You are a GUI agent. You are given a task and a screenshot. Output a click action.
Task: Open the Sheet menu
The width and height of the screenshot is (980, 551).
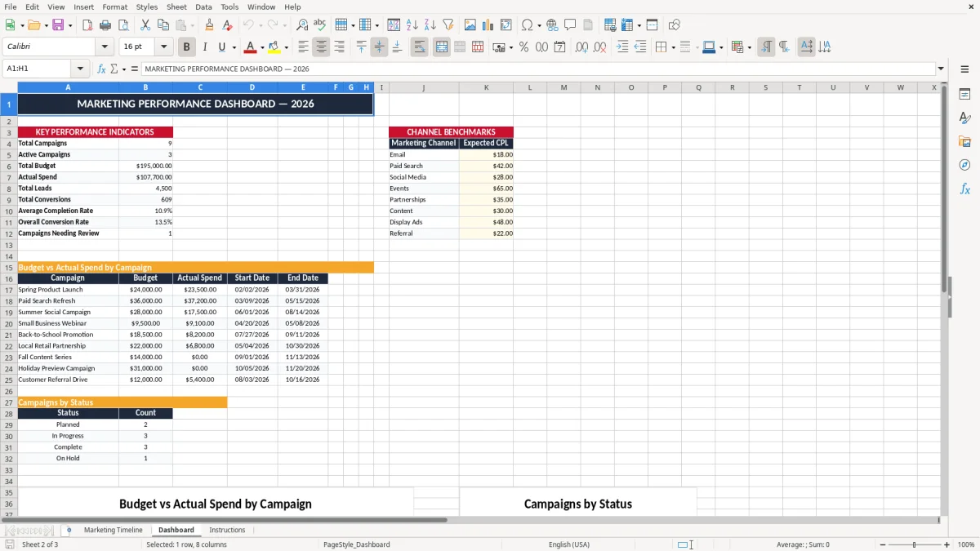(x=176, y=7)
